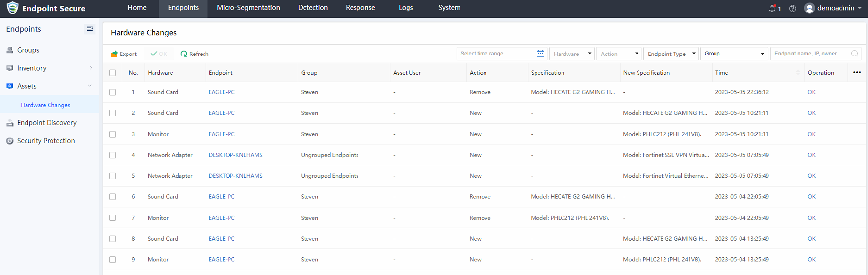Image resolution: width=868 pixels, height=275 pixels.
Task: Click OK operation for row 1
Action: 811,92
